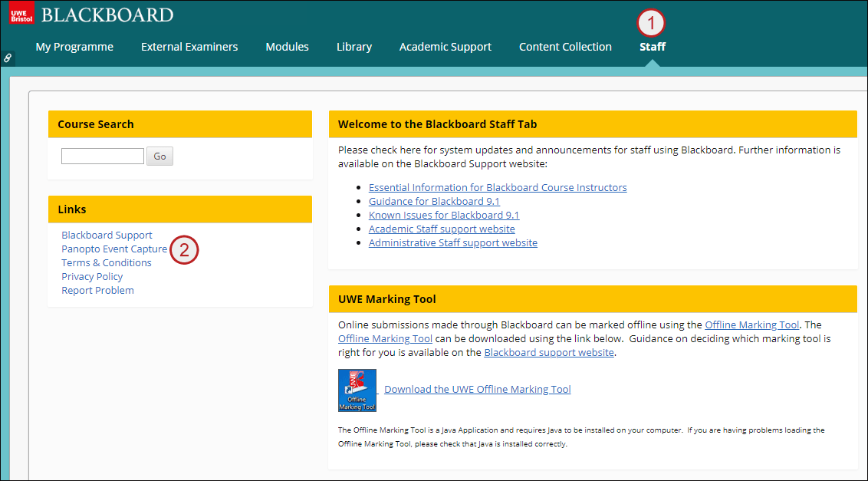The height and width of the screenshot is (481, 868).
Task: Open Guidance for Blackboard 9.1 link
Action: pyautogui.click(x=434, y=201)
